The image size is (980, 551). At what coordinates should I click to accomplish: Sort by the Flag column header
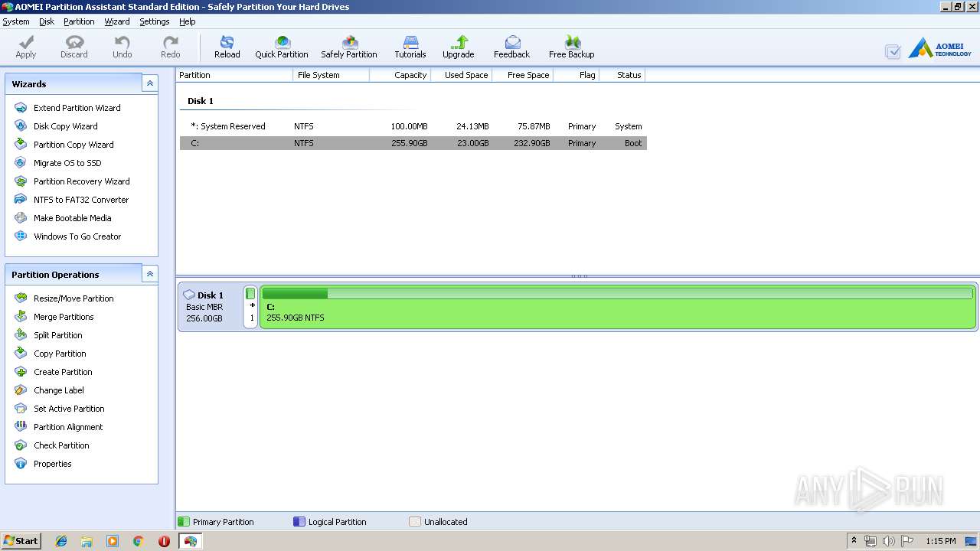click(576, 75)
